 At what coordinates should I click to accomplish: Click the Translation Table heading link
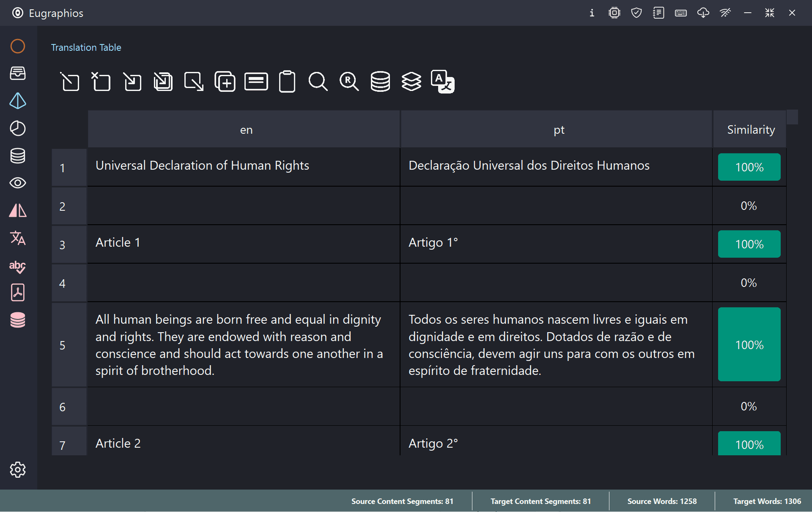point(86,47)
